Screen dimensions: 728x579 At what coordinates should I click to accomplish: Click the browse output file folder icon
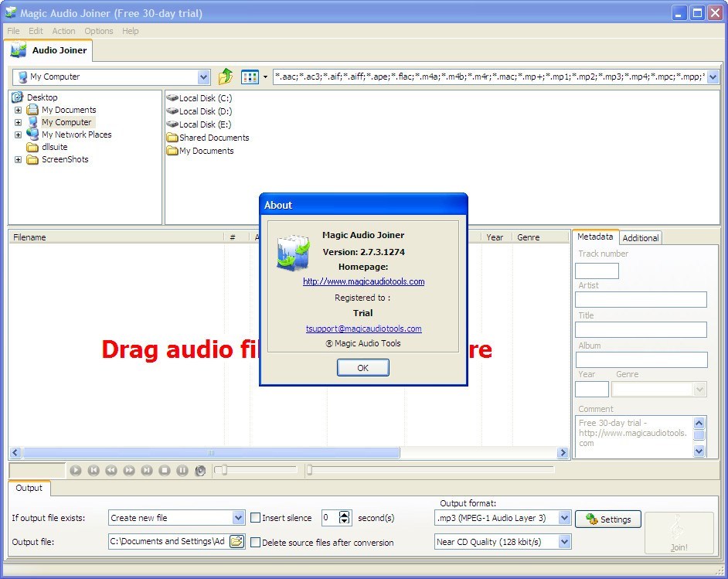[x=236, y=541]
